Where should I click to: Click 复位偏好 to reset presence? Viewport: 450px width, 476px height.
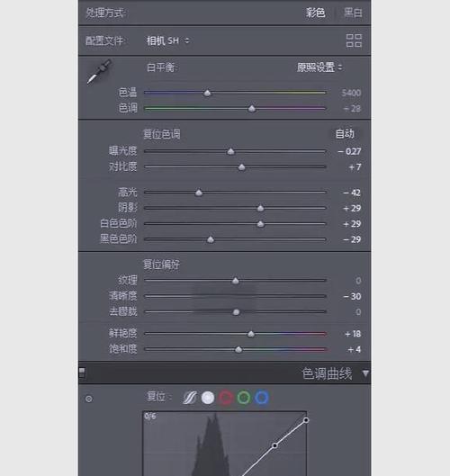161,265
